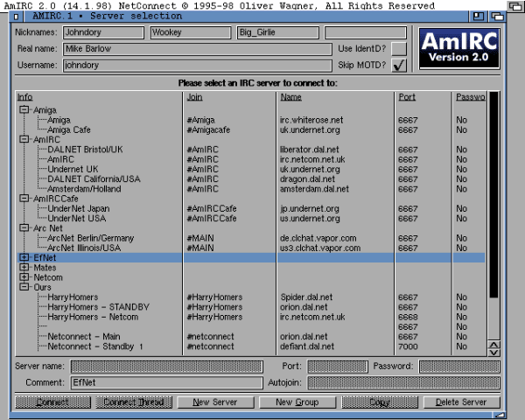Click the Connect Thread button

click(134, 402)
